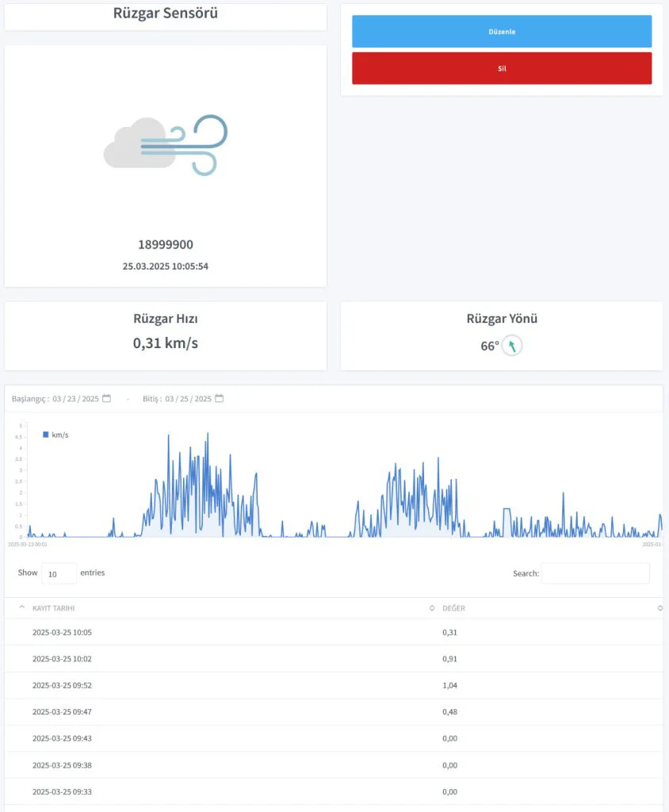
Task: Sort table by DEĞER column header
Action: coord(453,608)
